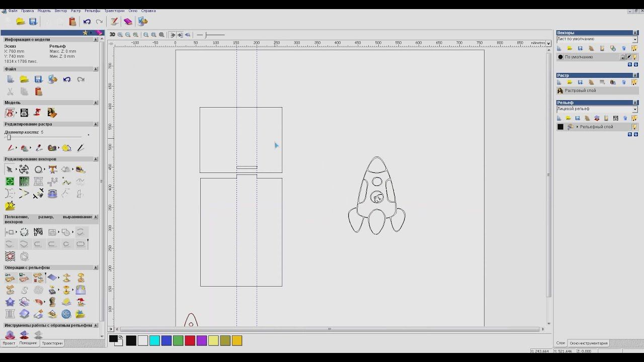Select the arrow vector selection tool

[x=10, y=169]
